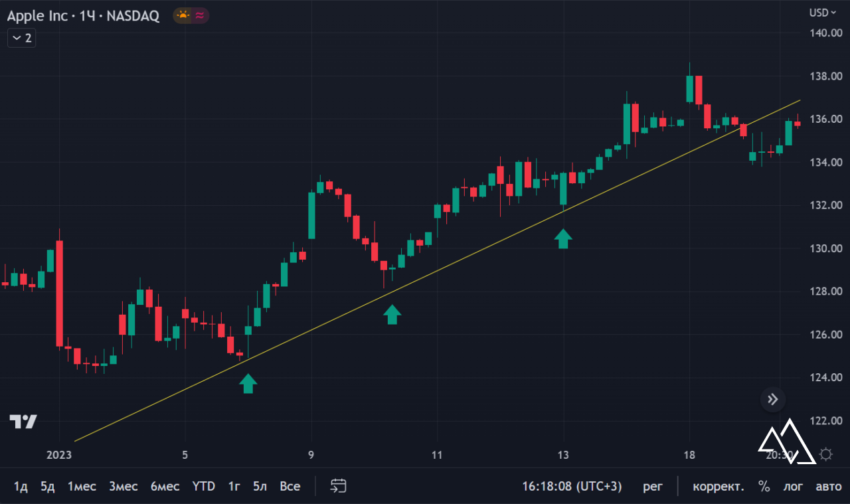
Task: Click the 124.00 price scale label
Action: 825,378
